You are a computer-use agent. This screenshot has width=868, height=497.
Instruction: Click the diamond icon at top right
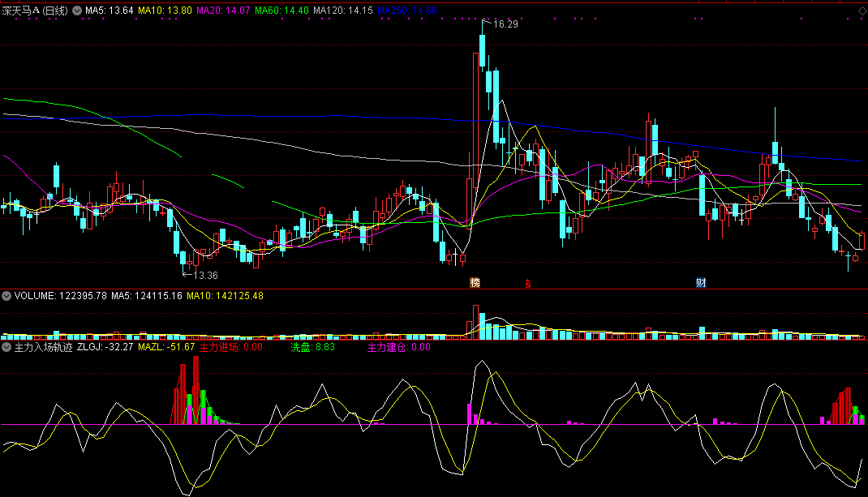coord(862,11)
